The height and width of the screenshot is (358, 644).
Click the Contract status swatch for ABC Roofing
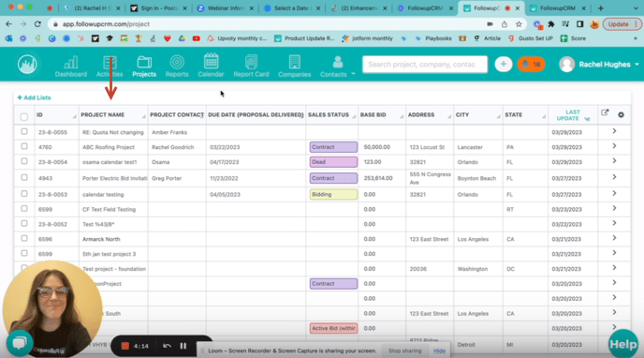[x=333, y=147]
